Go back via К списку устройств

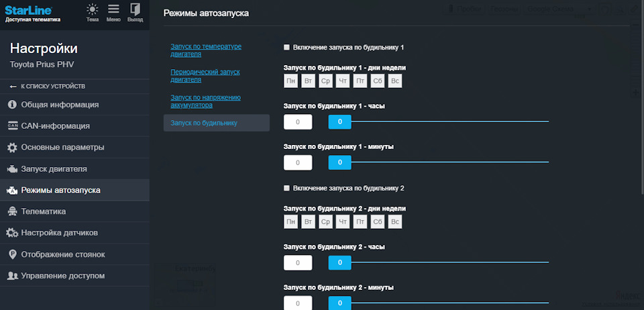pos(74,87)
